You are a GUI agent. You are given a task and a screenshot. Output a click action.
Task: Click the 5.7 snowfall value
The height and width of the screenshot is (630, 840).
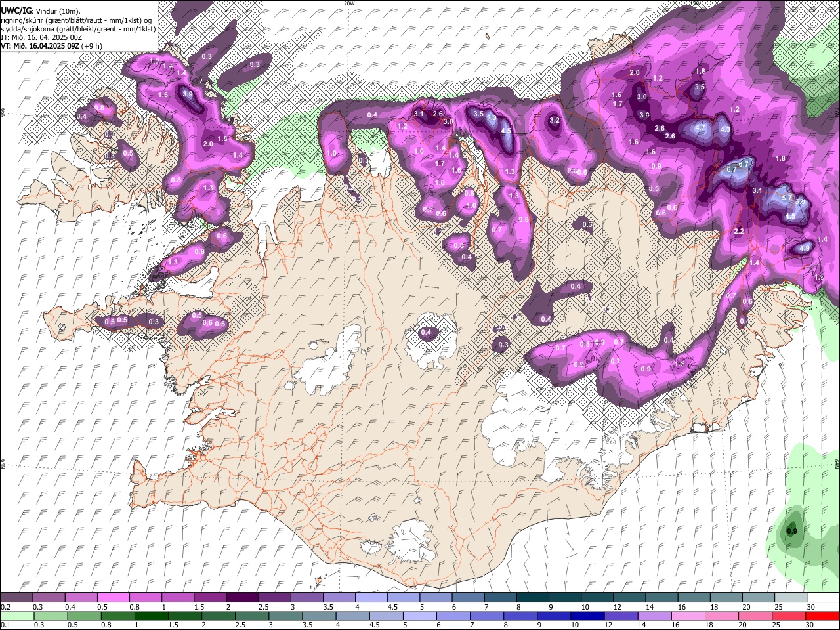(788, 197)
